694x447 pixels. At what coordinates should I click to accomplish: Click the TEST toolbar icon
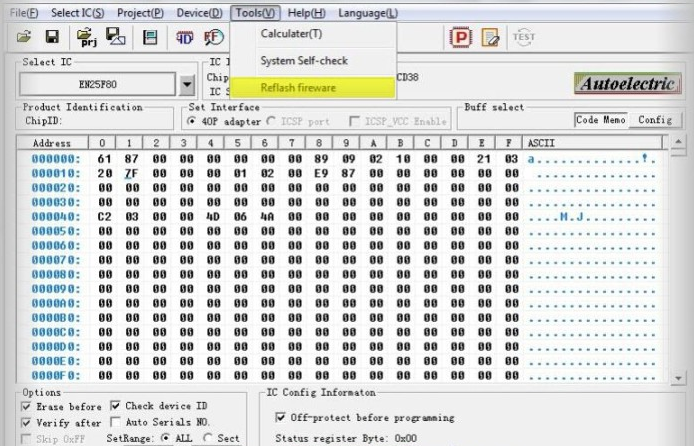point(524,37)
